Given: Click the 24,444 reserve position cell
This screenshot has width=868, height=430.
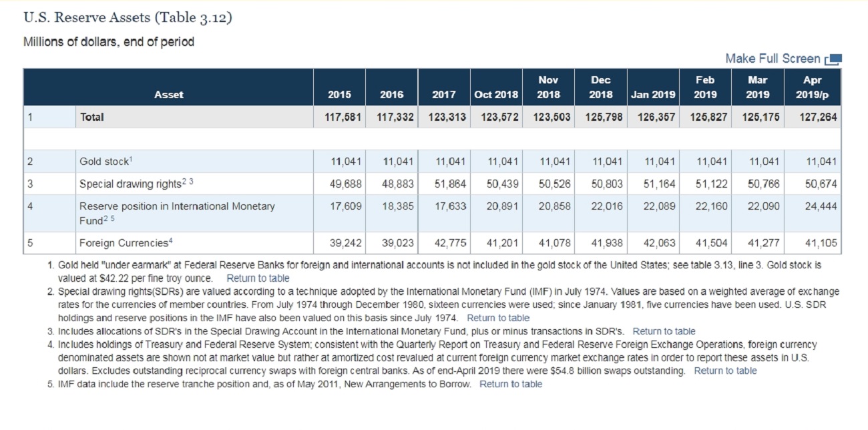Looking at the screenshot, I should click(x=822, y=206).
